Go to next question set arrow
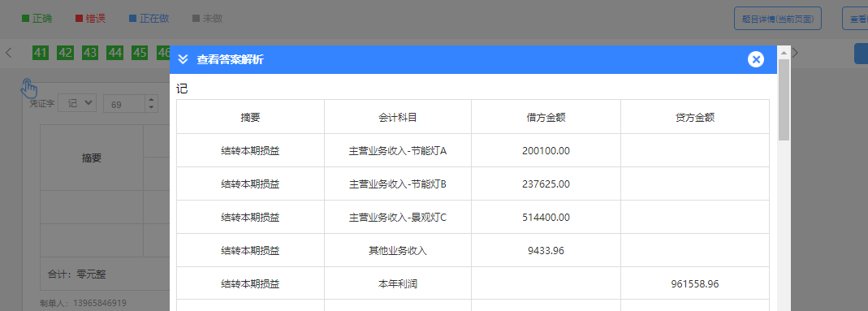Viewport: 868px width, 311px height. [796, 53]
